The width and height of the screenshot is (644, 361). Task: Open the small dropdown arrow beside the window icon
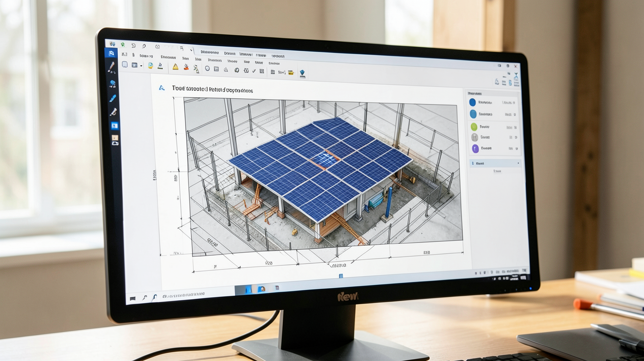click(x=141, y=66)
